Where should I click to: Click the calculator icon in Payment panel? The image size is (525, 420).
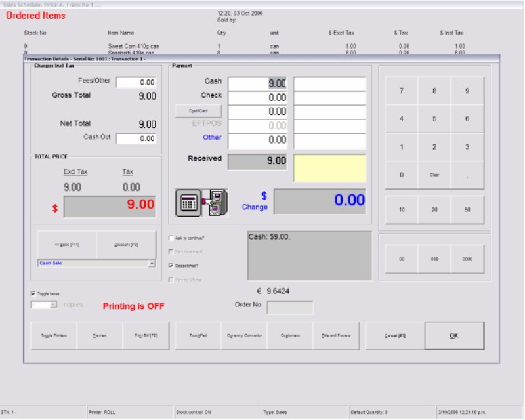[188, 203]
